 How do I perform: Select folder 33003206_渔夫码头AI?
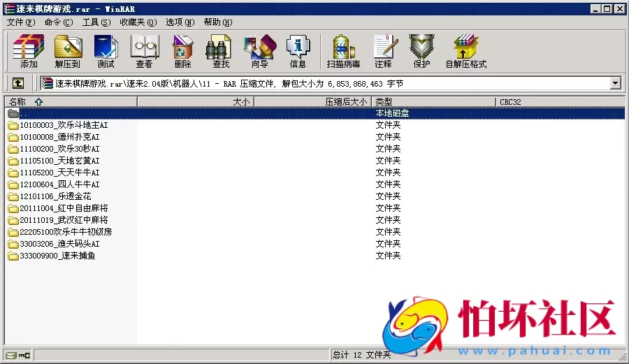click(60, 244)
